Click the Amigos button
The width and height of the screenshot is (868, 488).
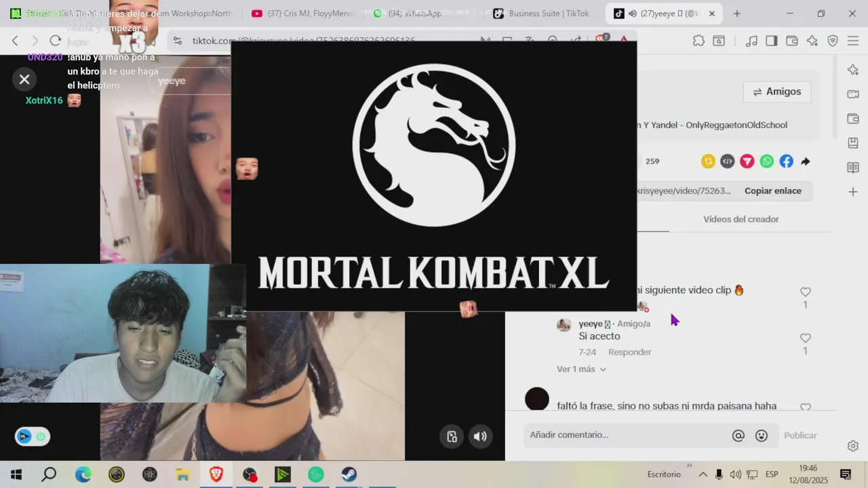[777, 91]
